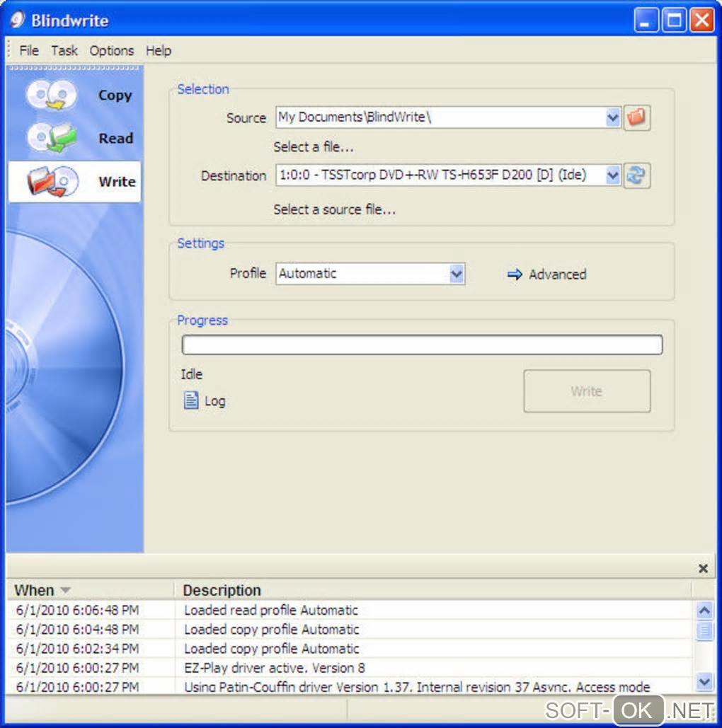Open the Help menu

pyautogui.click(x=159, y=51)
